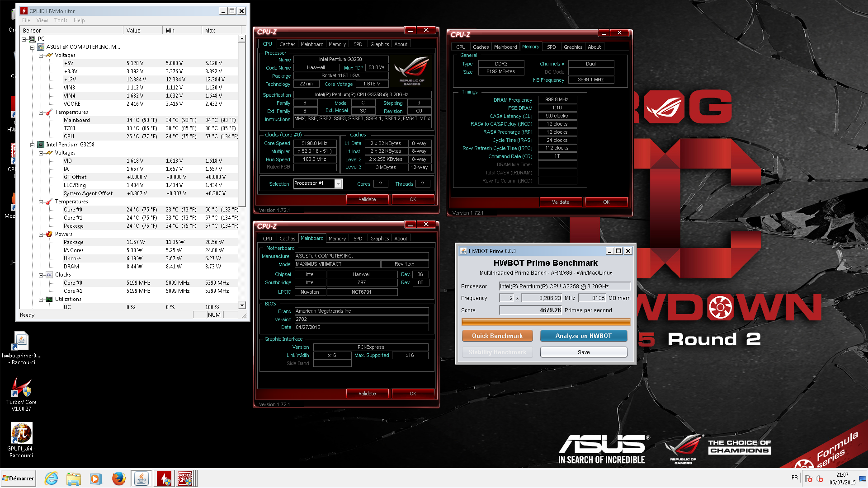868x488 pixels.
Task: Click the thermometer icon beside ASUSTeK Temperatures
Action: (x=49, y=112)
